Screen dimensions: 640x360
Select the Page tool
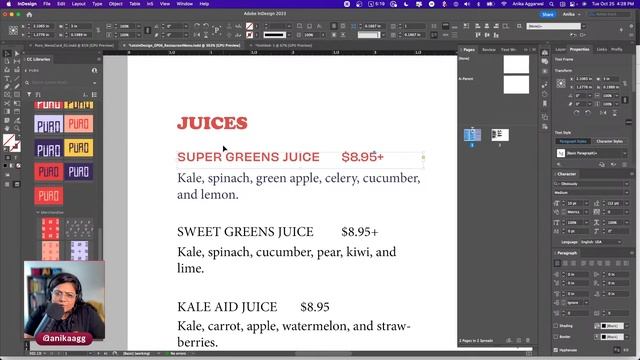pos(7,62)
